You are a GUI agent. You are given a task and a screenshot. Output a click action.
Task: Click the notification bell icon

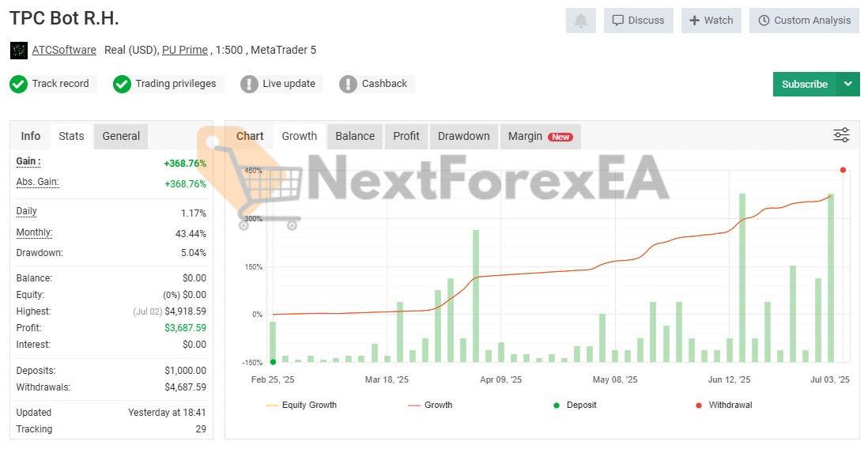point(580,21)
